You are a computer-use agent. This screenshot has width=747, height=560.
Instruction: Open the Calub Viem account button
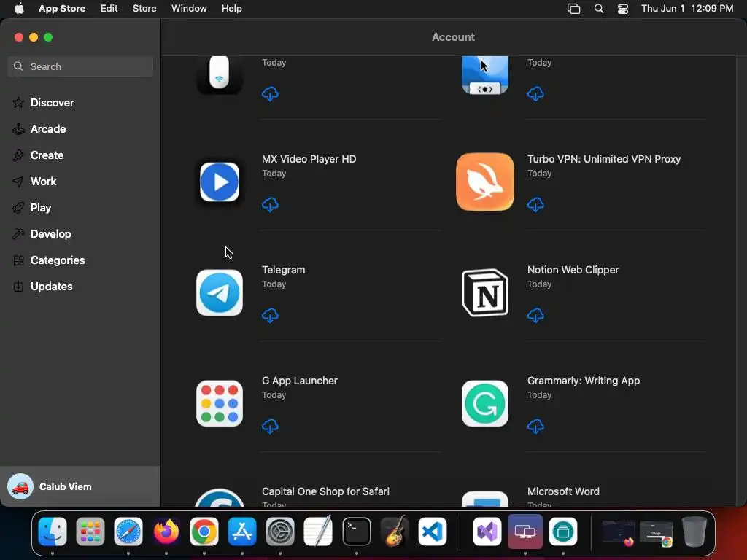80,486
